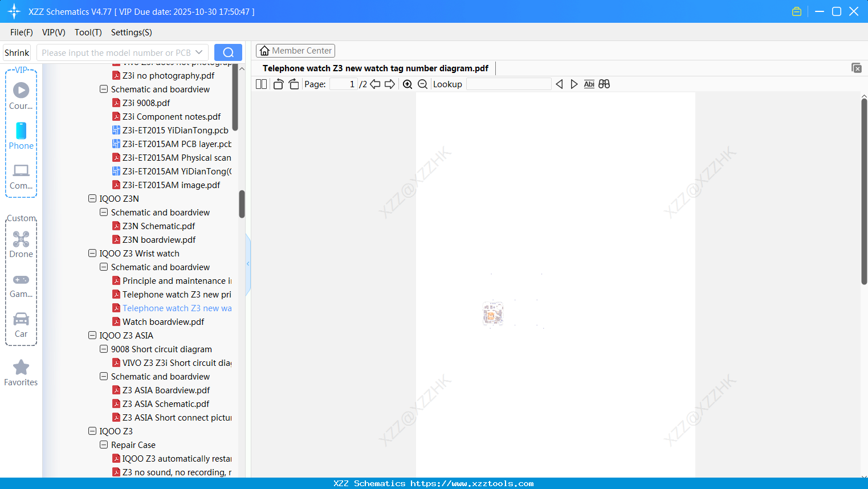The width and height of the screenshot is (868, 489).
Task: Click the page number input field
Action: [344, 84]
